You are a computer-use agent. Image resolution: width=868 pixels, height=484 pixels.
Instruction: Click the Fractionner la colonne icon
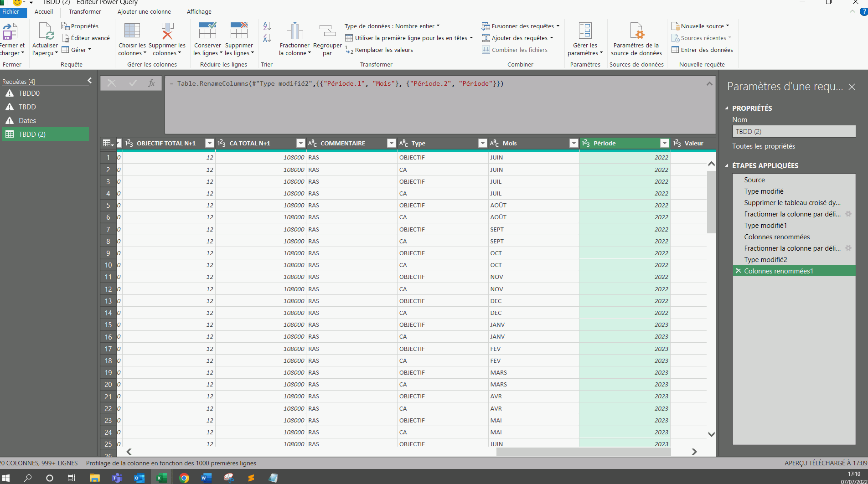pos(294,32)
